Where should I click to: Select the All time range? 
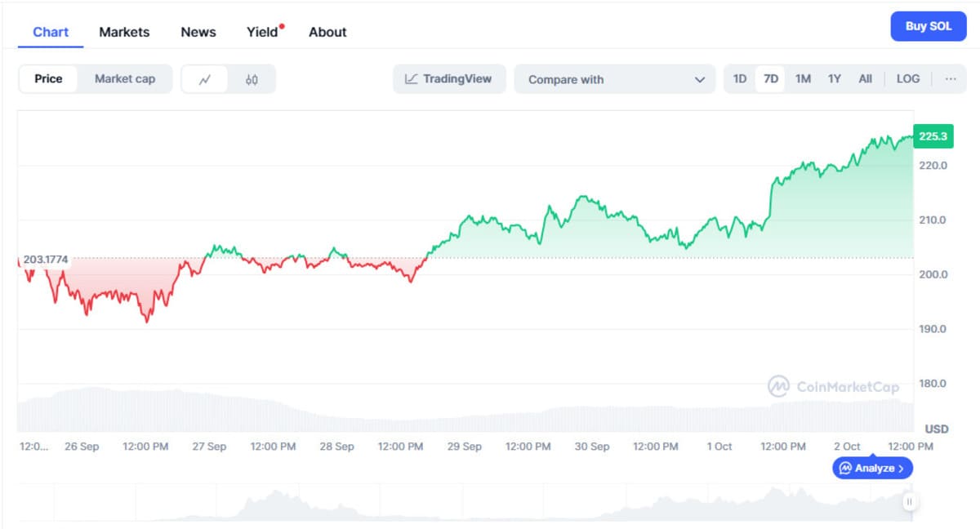click(x=865, y=79)
